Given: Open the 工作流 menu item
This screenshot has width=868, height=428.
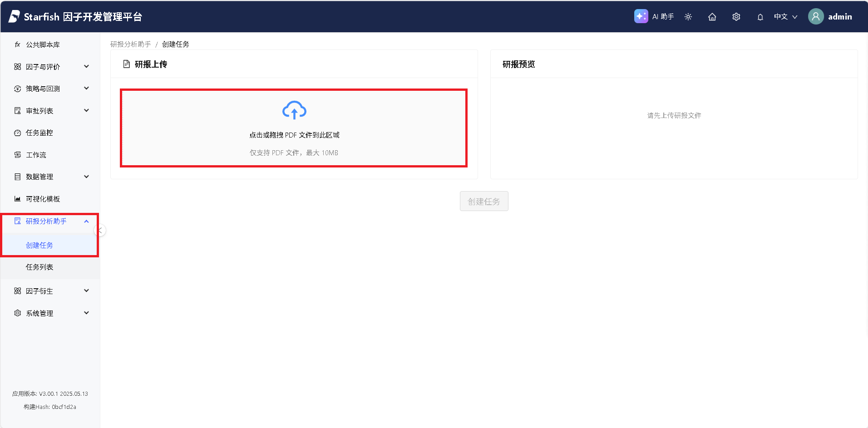Looking at the screenshot, I should (x=50, y=155).
